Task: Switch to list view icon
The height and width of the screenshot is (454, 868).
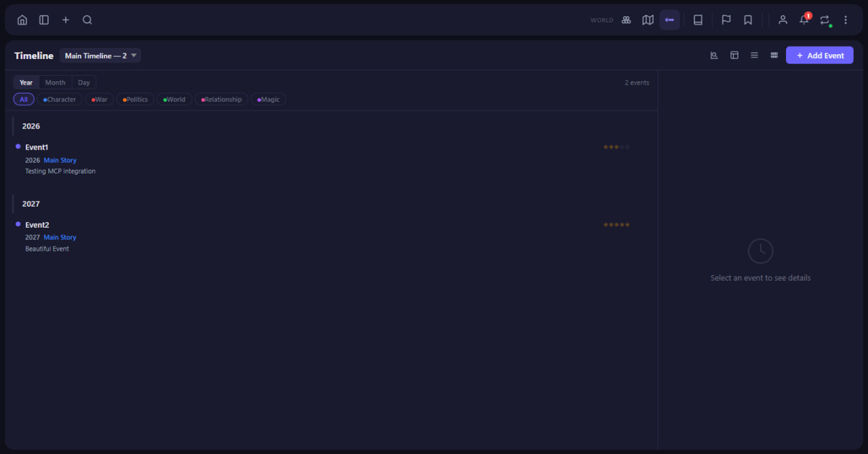Action: pyautogui.click(x=754, y=56)
